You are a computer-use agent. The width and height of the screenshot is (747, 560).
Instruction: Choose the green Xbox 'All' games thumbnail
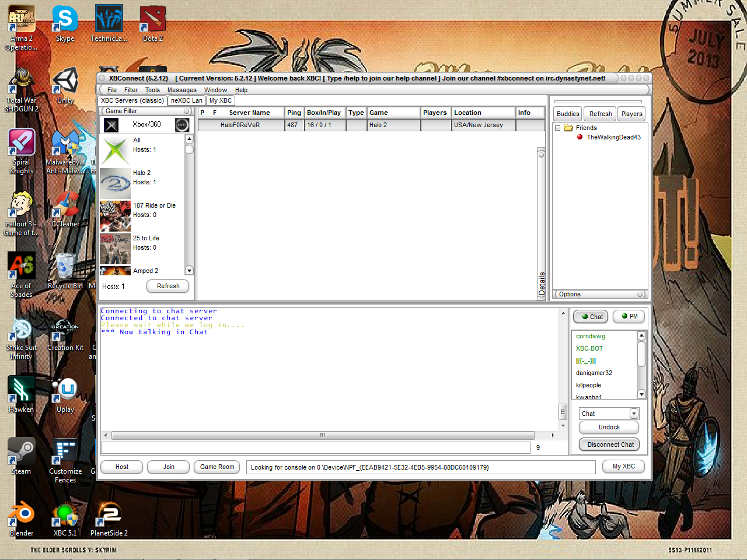[x=115, y=150]
